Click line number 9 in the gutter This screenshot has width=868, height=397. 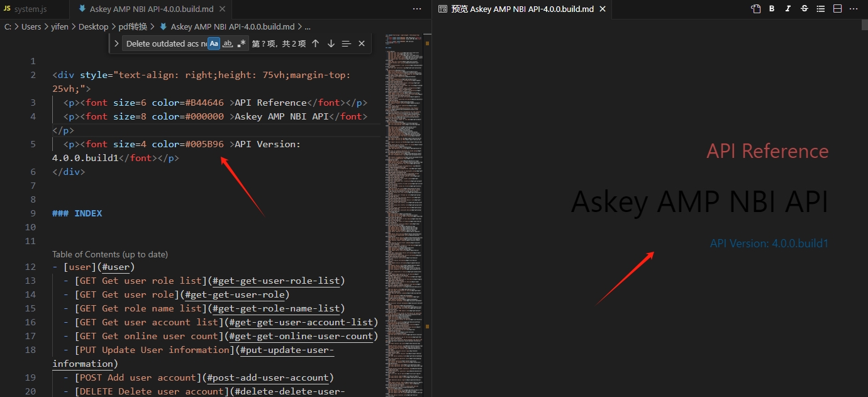[x=33, y=213]
